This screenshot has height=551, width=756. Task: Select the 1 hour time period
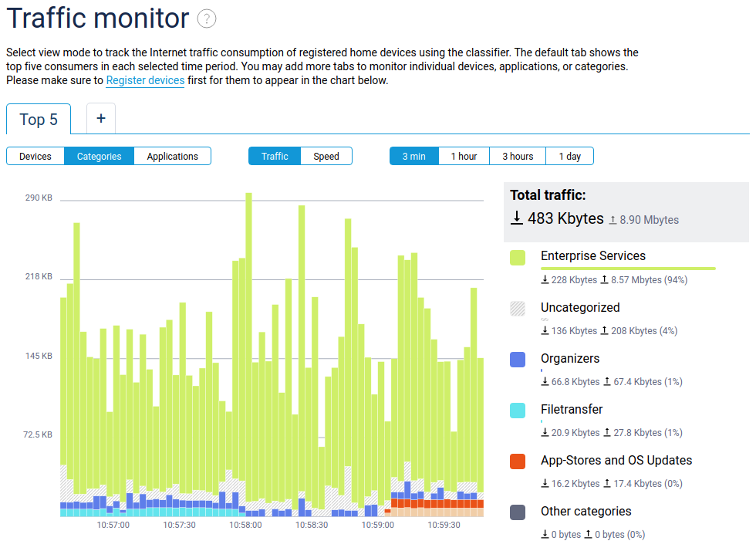click(x=464, y=157)
